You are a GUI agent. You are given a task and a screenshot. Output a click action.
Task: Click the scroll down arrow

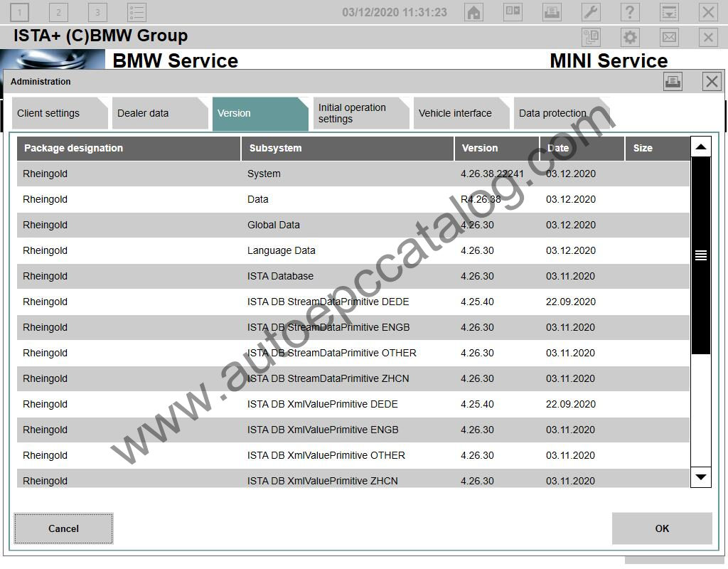(701, 477)
